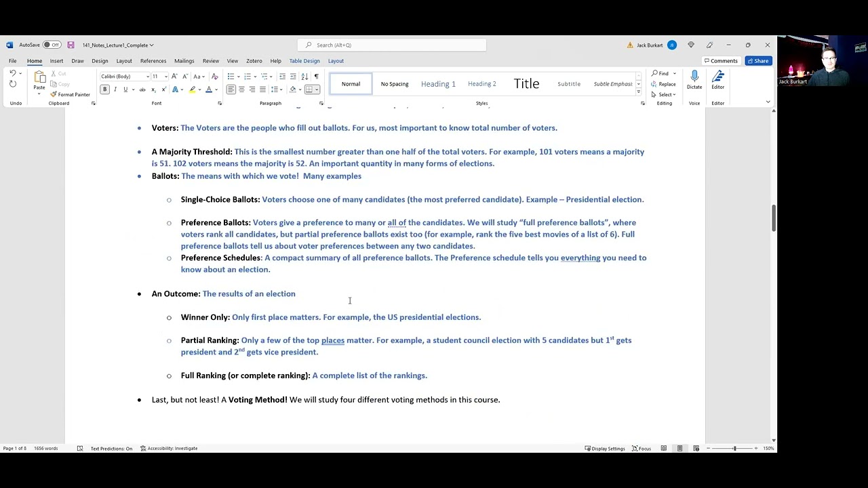
Task: Decrease font size with shrink font icon
Action: (184, 77)
